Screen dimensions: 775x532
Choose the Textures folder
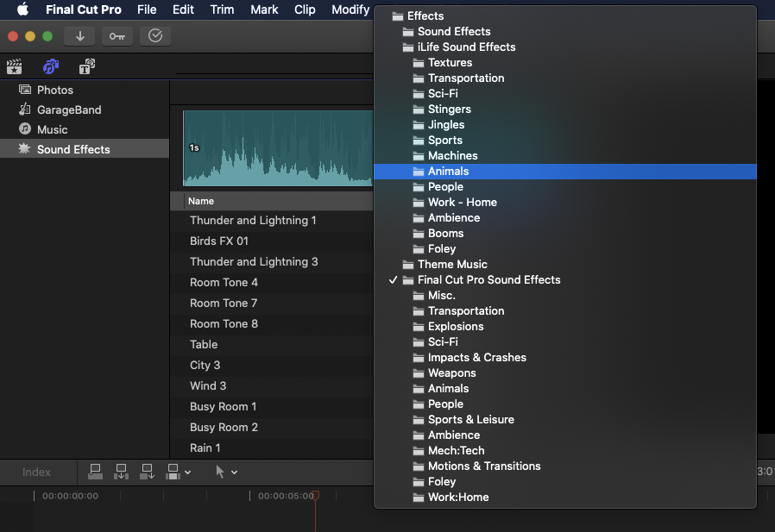tap(565, 63)
